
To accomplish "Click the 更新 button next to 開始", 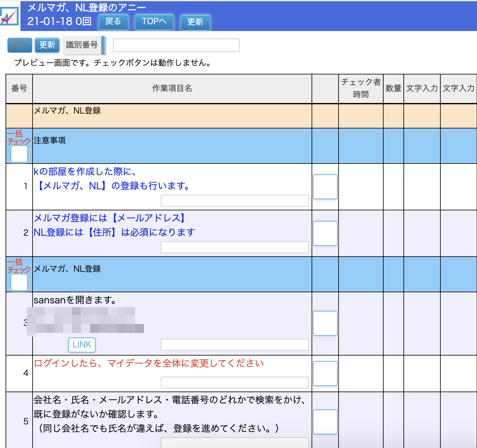I will 47,45.
